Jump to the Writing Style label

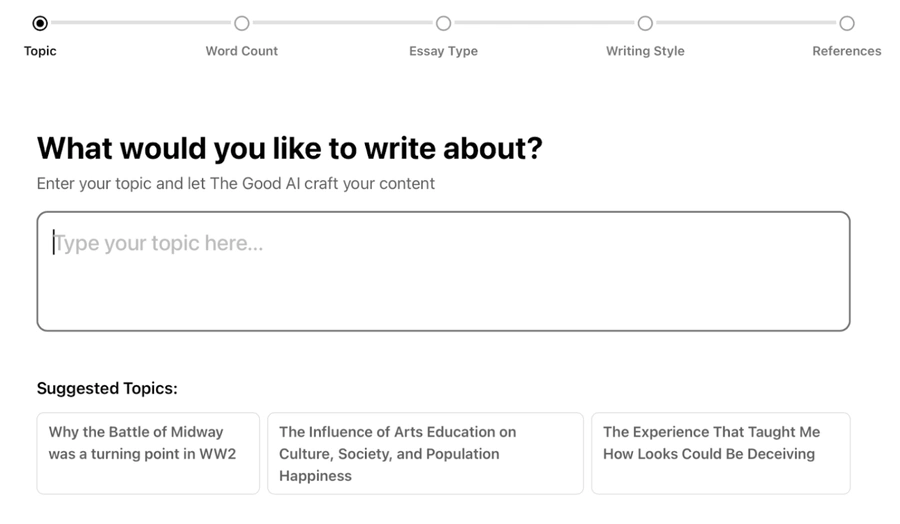coord(645,51)
